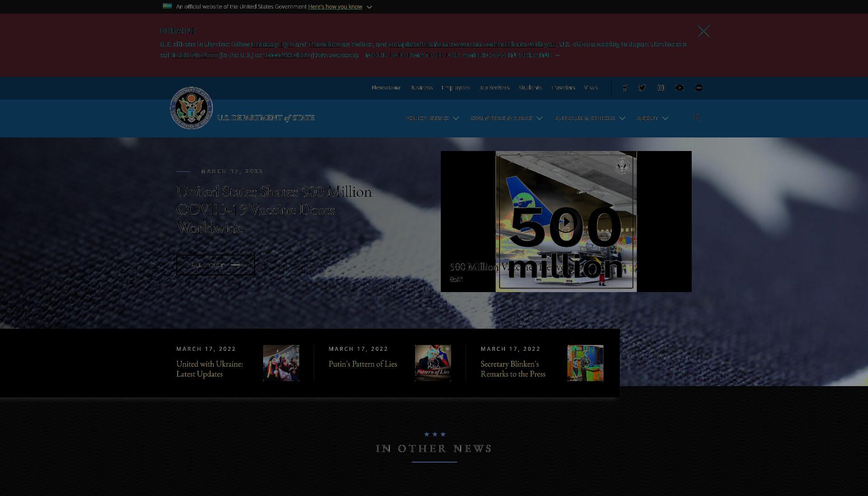This screenshot has width=868, height=496.
Task: Expand the Here's how you know chevron
Action: point(369,7)
